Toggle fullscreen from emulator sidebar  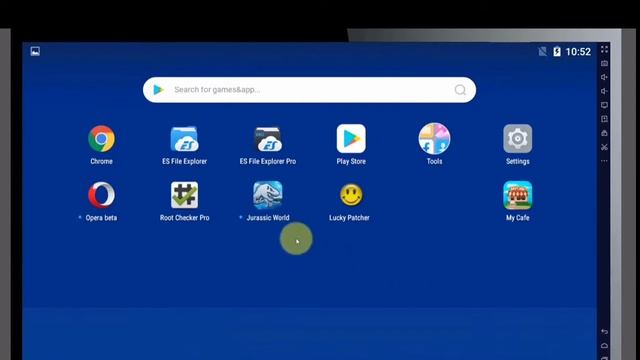coord(604,49)
